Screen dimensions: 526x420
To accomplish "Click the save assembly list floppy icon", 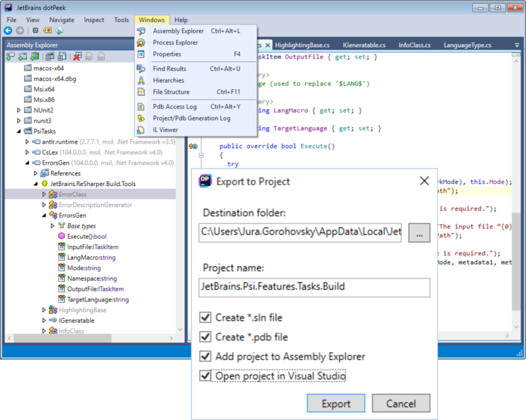I will tap(62, 56).
